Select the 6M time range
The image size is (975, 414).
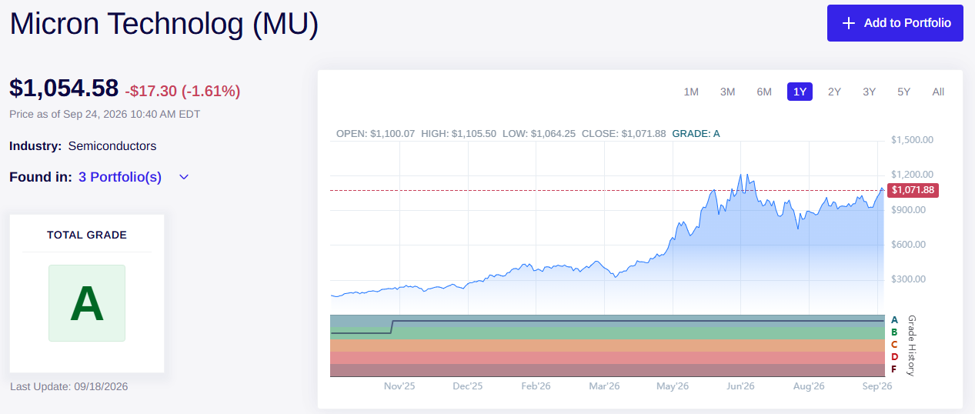tap(764, 92)
